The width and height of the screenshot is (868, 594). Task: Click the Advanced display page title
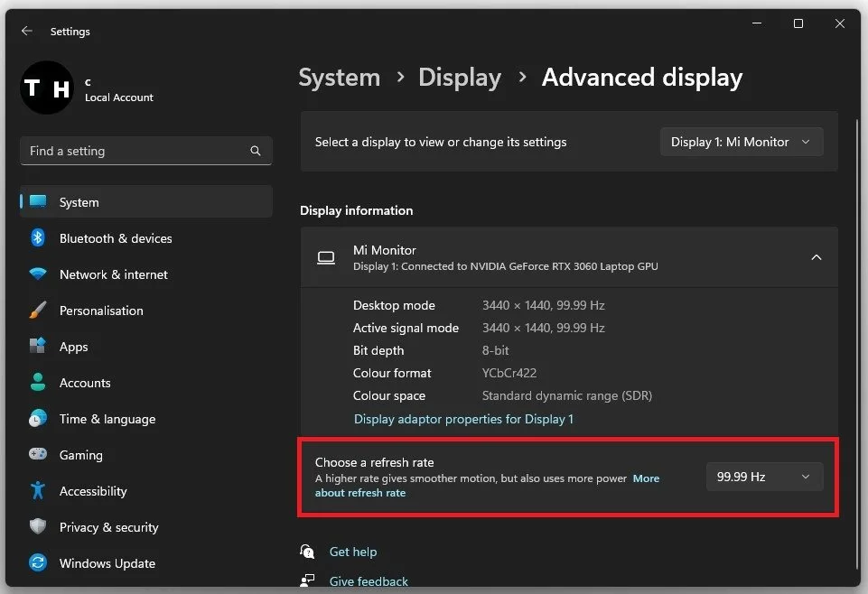pyautogui.click(x=642, y=78)
